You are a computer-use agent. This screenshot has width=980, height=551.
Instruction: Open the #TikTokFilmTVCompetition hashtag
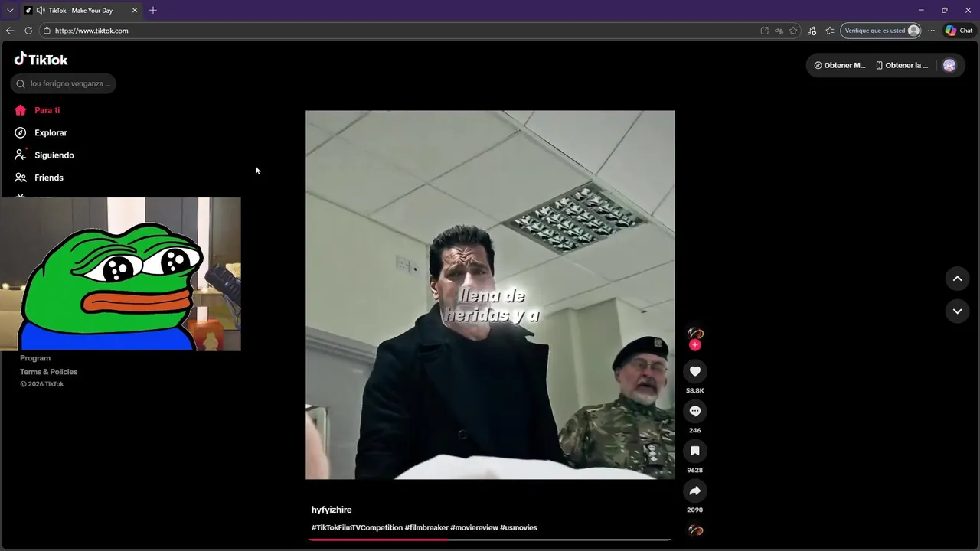[x=357, y=527]
